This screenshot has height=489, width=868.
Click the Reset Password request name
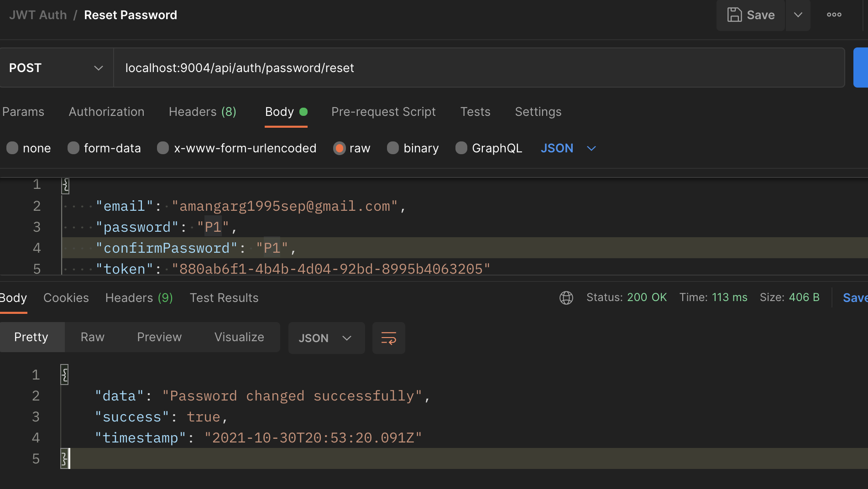(131, 15)
